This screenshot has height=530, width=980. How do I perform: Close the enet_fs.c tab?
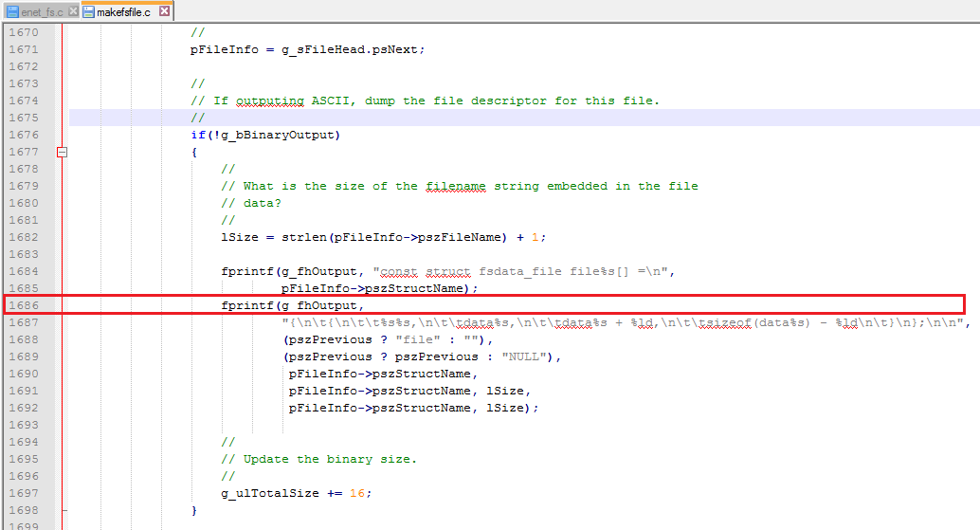click(73, 11)
